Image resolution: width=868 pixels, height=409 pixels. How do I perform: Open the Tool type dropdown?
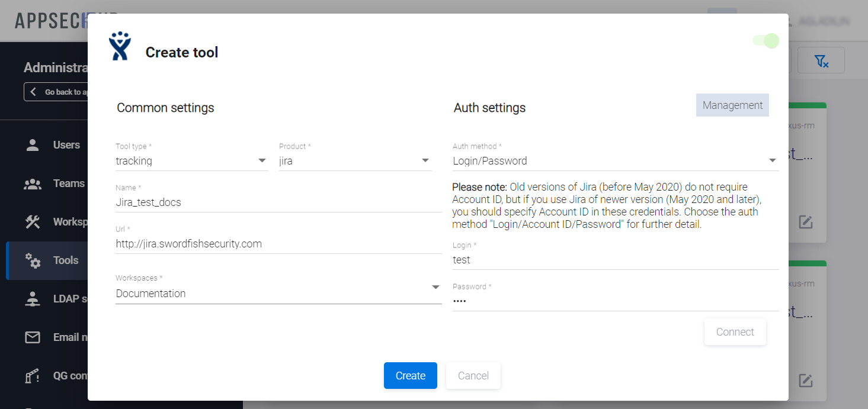191,161
